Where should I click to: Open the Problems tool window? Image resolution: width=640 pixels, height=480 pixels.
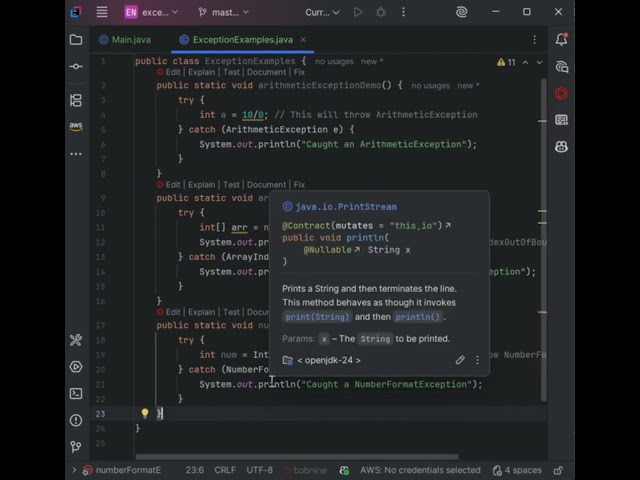coord(76,420)
